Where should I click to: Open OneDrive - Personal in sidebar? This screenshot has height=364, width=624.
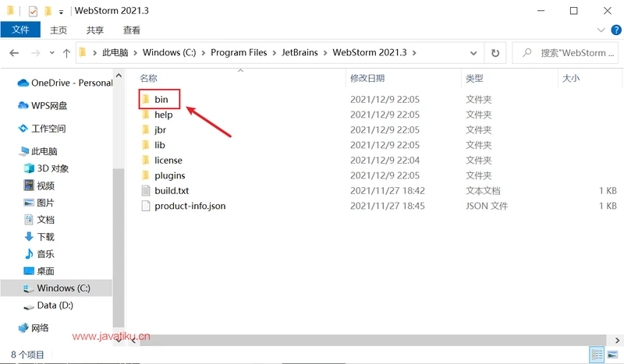[65, 83]
